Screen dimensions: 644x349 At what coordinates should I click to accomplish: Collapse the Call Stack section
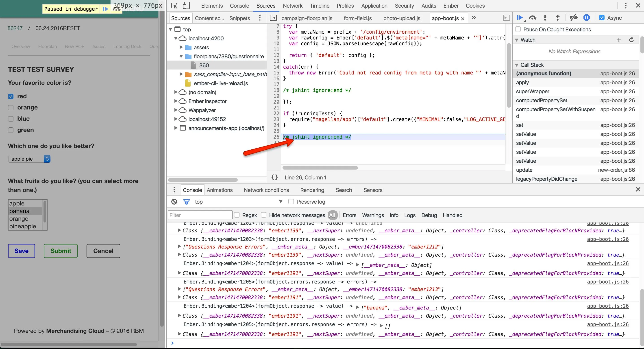click(x=517, y=65)
